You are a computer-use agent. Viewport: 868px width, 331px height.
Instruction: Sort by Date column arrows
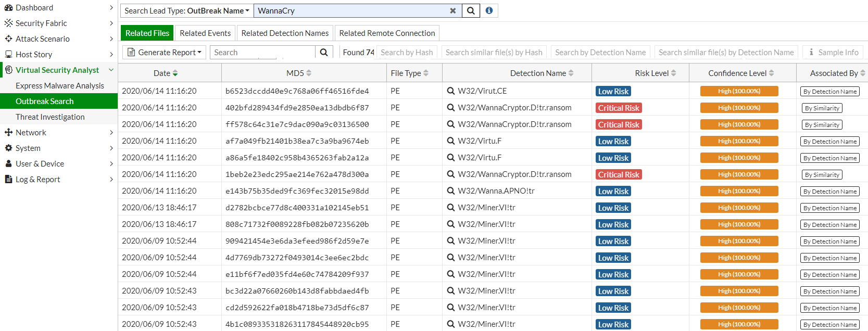tap(175, 73)
